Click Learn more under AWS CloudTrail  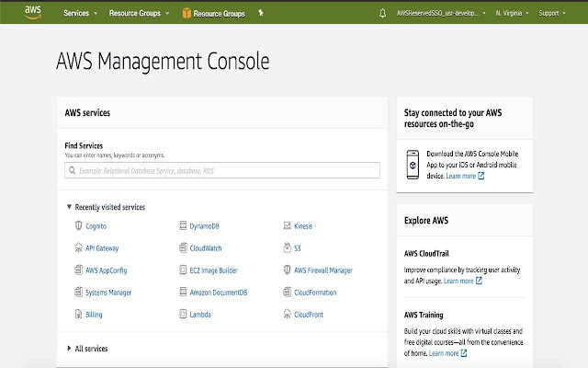[x=458, y=281]
